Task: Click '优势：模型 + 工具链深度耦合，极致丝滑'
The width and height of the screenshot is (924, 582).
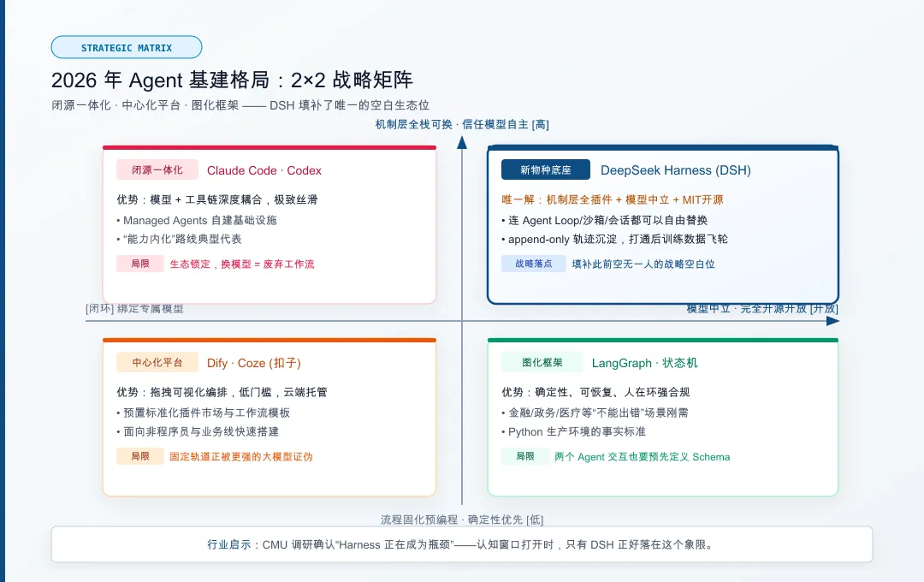Action: [x=217, y=199]
